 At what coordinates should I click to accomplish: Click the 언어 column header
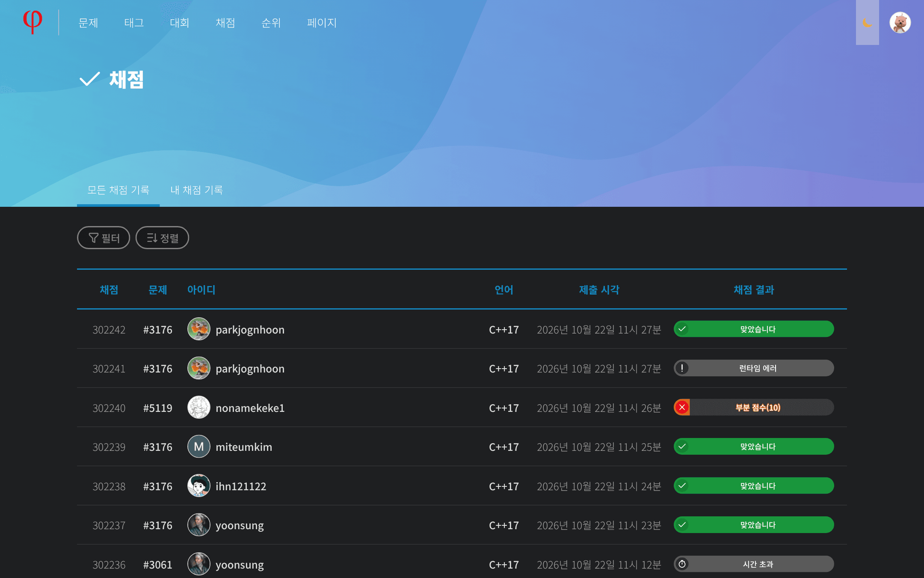tap(504, 290)
